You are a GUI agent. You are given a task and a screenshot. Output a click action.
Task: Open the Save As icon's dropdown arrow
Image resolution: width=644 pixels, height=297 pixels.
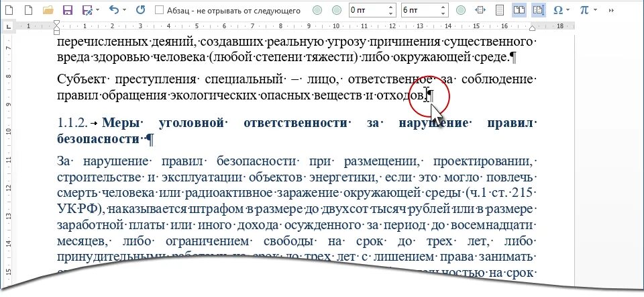pos(97,10)
